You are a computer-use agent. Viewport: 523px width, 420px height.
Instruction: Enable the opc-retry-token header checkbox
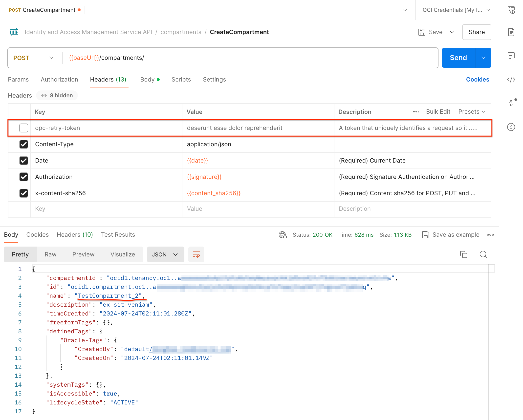pyautogui.click(x=24, y=128)
